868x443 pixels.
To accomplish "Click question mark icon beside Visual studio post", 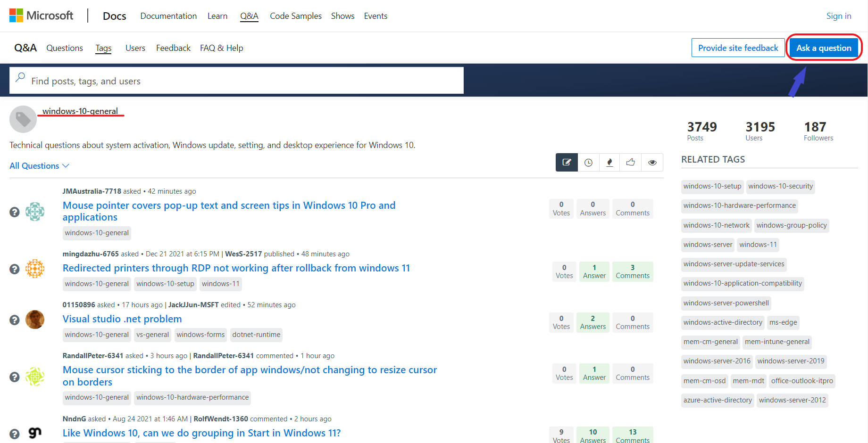I will tap(15, 320).
